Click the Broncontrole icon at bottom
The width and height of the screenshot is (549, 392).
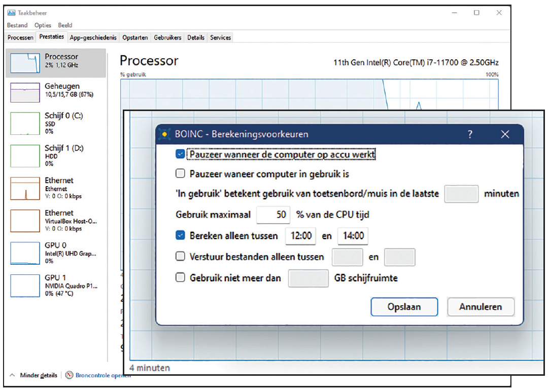tap(70, 375)
